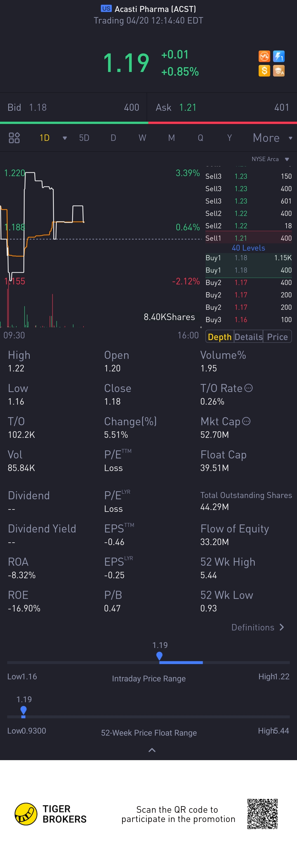
Task: Tap the orange crossed-circle badge icon
Action: (264, 56)
